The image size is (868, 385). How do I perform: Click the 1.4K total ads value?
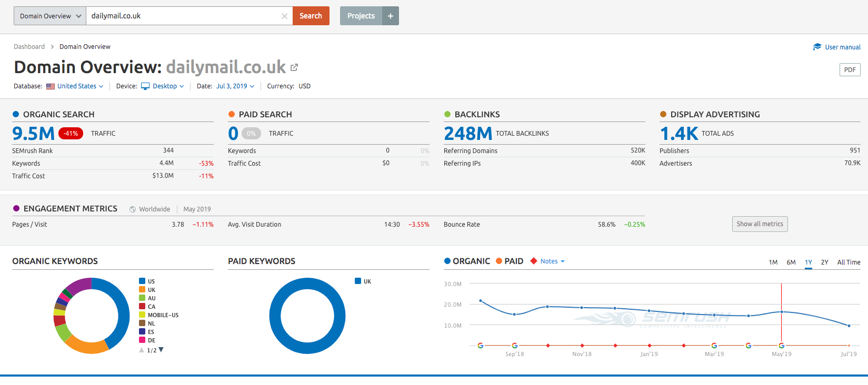(679, 134)
